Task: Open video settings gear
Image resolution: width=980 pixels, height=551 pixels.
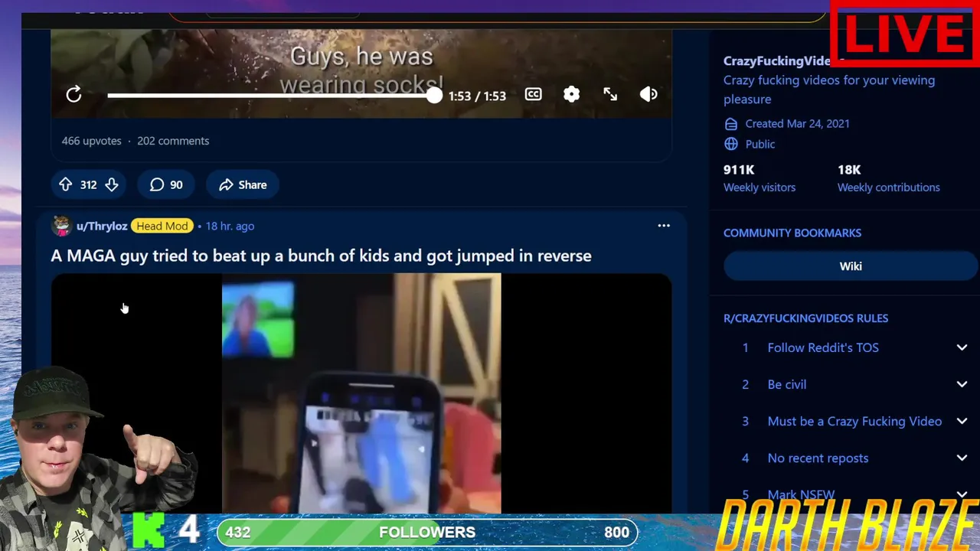Action: point(572,94)
